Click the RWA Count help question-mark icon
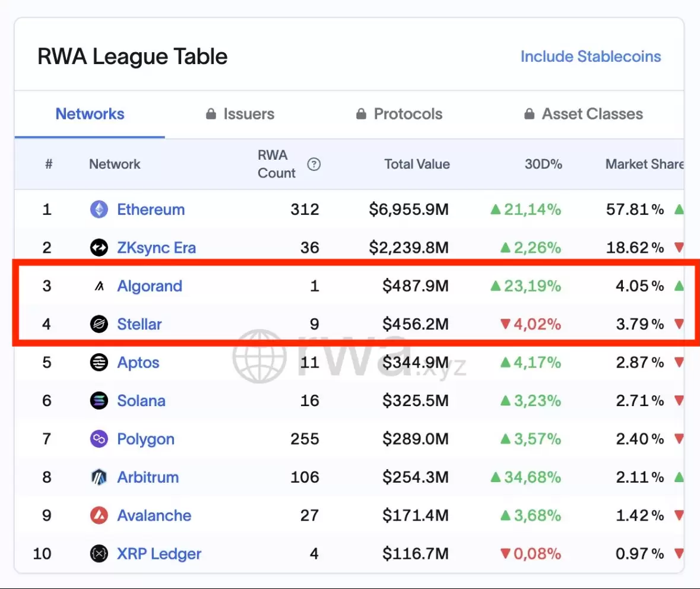 point(314,164)
